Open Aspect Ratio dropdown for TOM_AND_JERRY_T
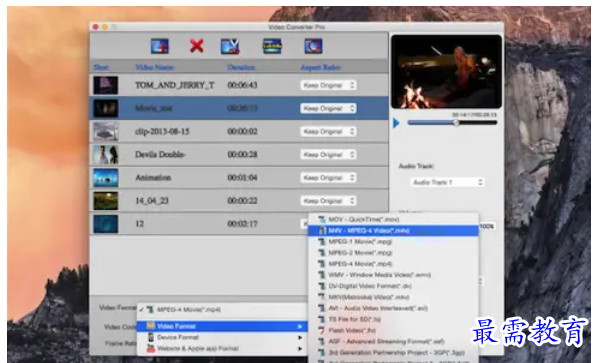594x363 pixels. coord(328,85)
